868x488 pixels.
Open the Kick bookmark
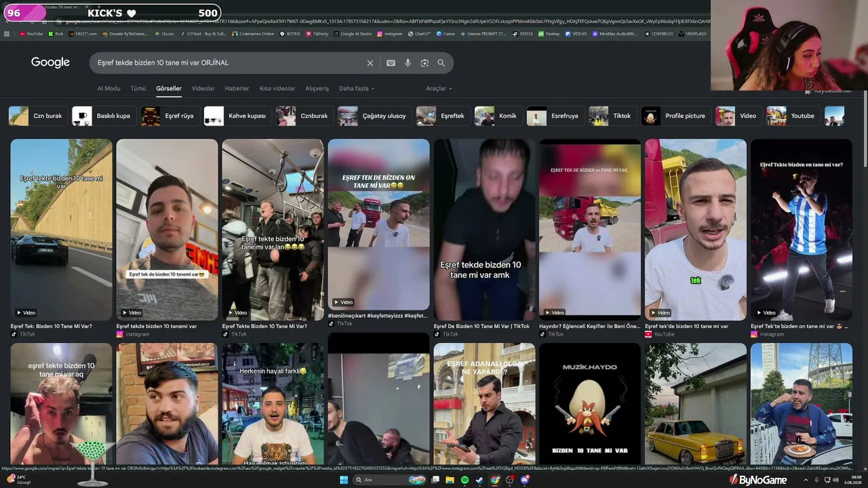56,33
